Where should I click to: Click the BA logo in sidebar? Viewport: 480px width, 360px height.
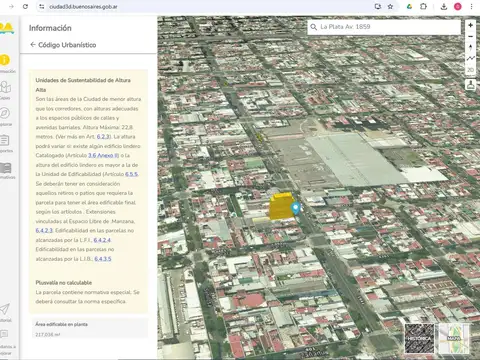(x=7, y=28)
